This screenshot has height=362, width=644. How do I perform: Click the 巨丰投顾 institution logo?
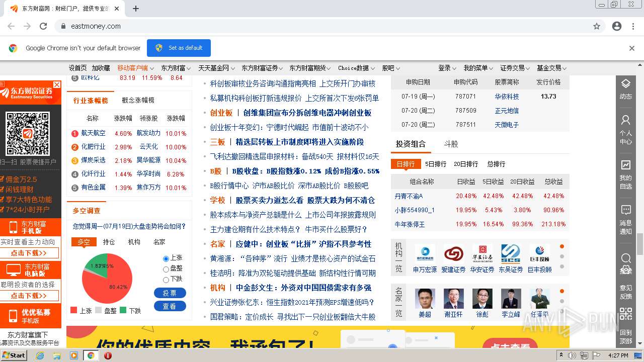coord(539,253)
